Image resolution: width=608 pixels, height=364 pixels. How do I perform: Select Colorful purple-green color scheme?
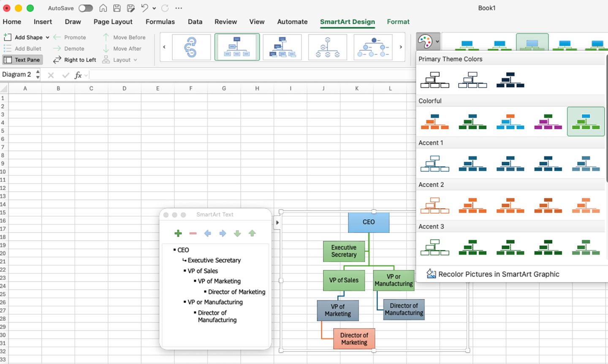548,122
